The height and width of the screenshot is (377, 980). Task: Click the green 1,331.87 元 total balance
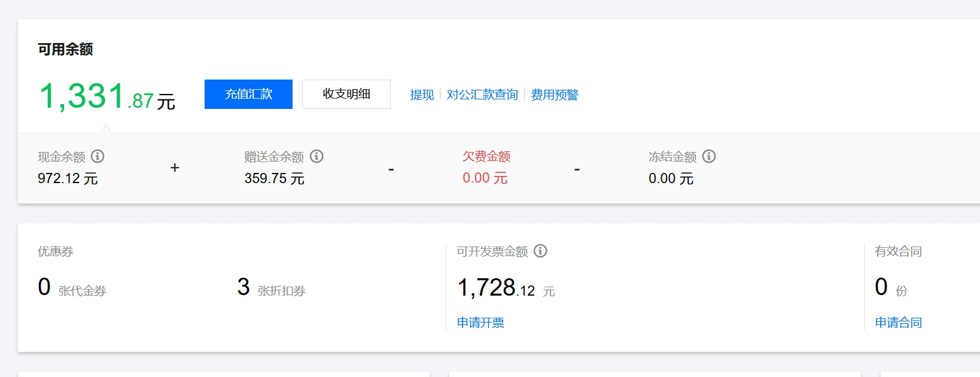[106, 97]
